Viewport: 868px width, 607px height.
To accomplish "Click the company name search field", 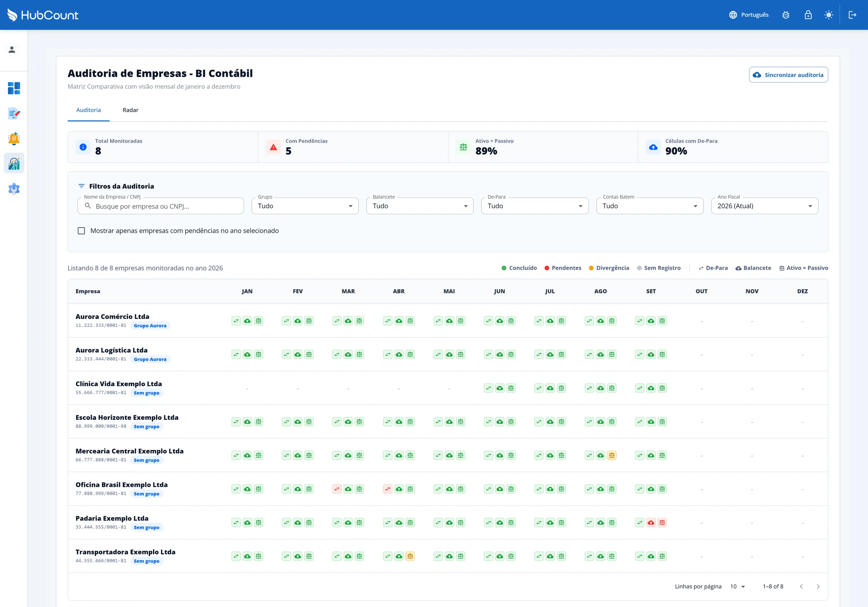I will click(x=161, y=206).
